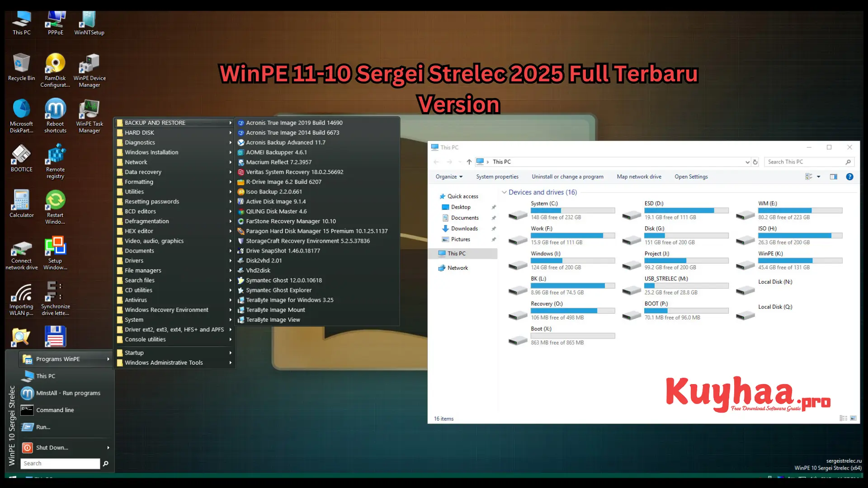
Task: Click Map network drive button
Action: tap(639, 176)
